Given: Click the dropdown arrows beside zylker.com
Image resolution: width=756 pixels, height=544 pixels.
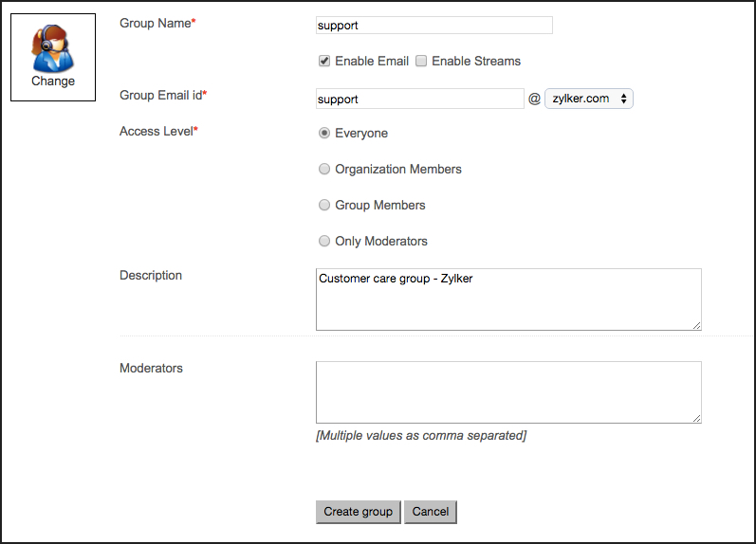Looking at the screenshot, I should [623, 99].
